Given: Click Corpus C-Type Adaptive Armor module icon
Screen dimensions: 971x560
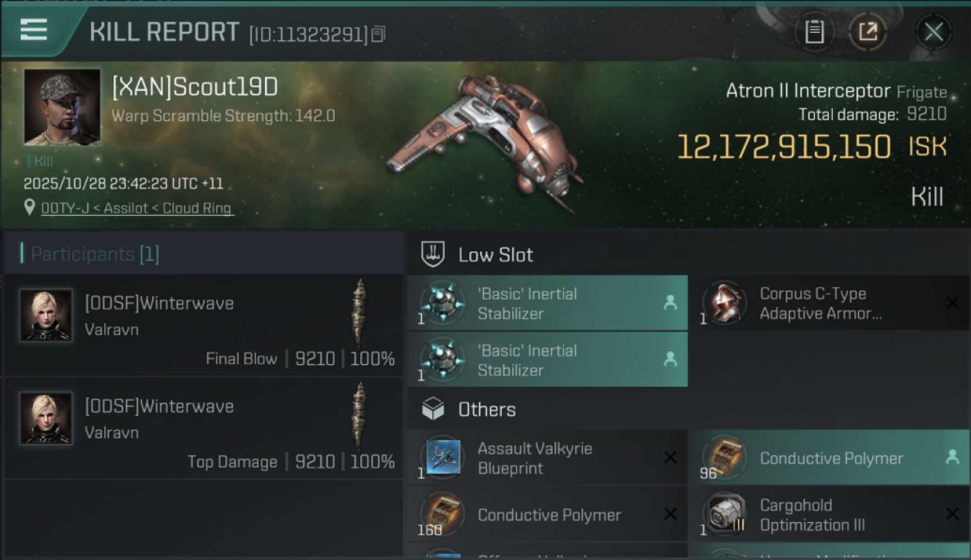Looking at the screenshot, I should tap(725, 303).
